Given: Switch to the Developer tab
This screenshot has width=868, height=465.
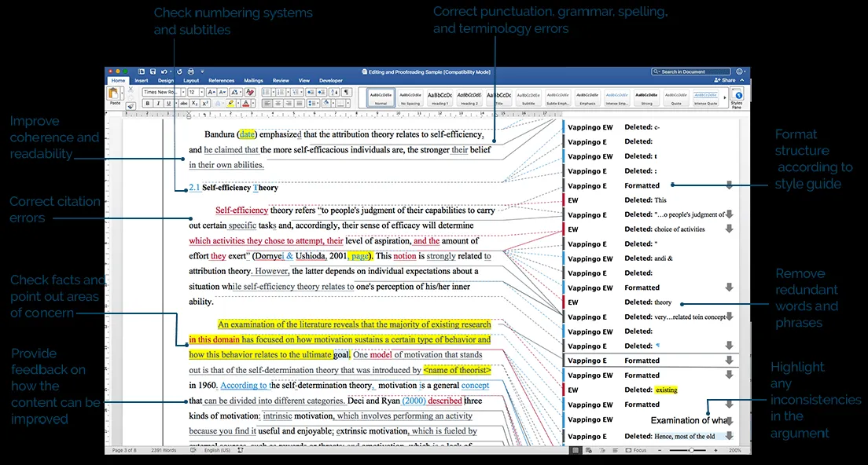Looking at the screenshot, I should [x=331, y=81].
